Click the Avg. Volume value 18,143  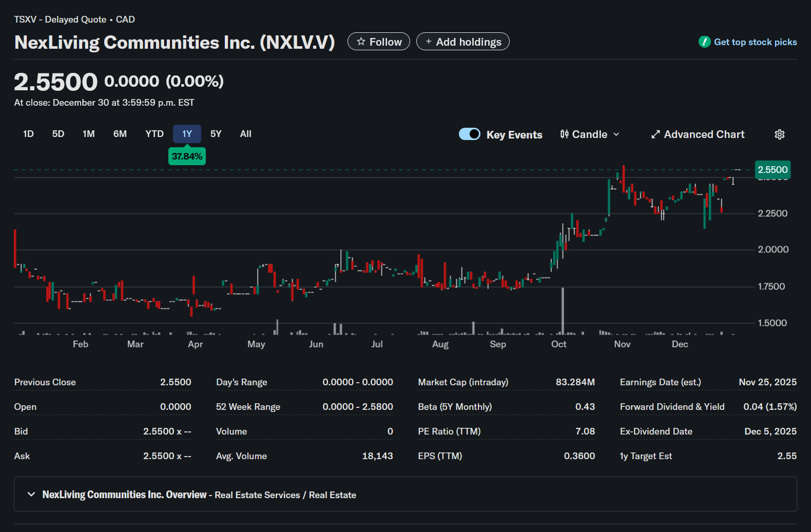click(377, 456)
